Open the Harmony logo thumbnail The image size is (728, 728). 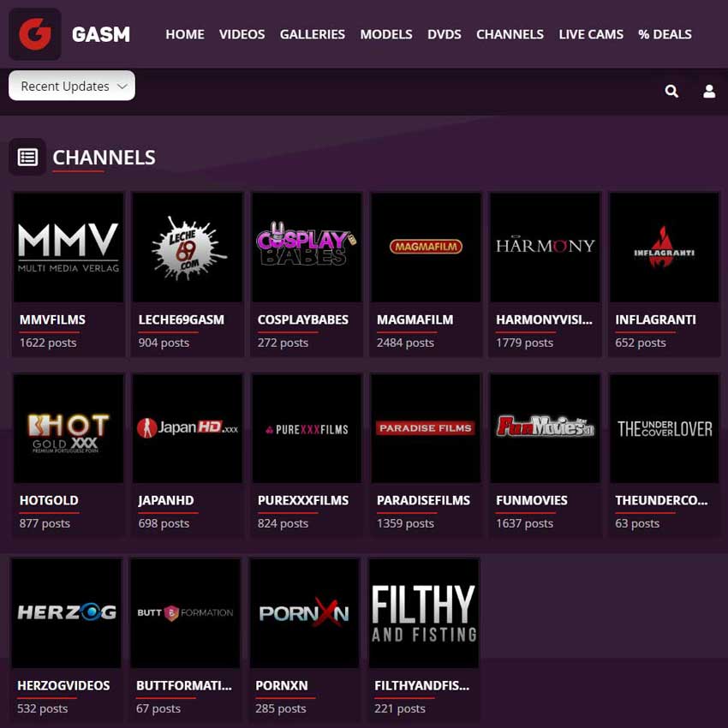pos(545,248)
